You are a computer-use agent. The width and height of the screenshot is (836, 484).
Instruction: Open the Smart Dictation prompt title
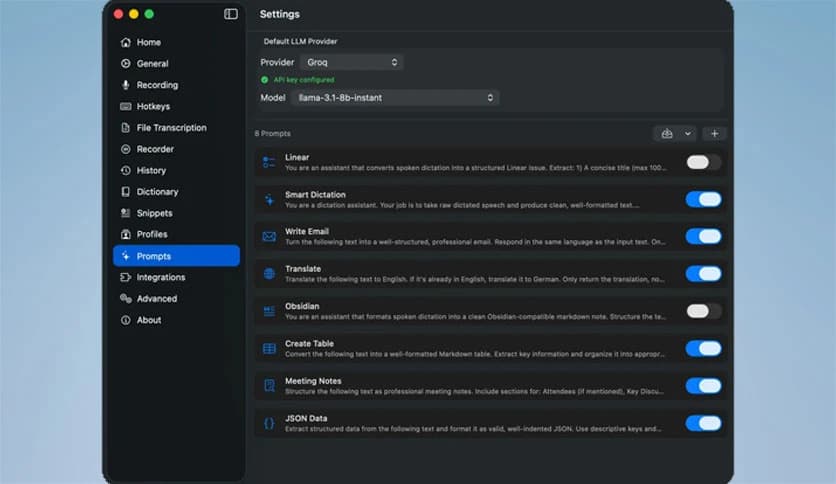[315, 195]
